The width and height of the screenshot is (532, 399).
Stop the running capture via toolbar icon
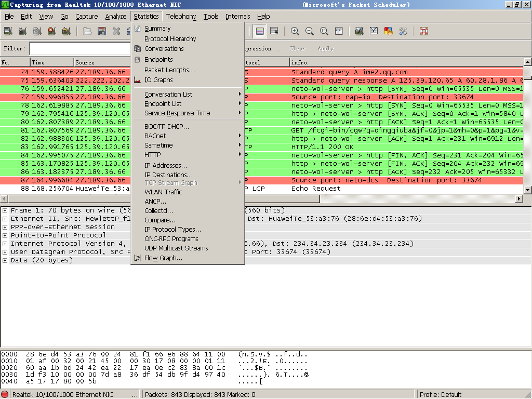coord(52,31)
